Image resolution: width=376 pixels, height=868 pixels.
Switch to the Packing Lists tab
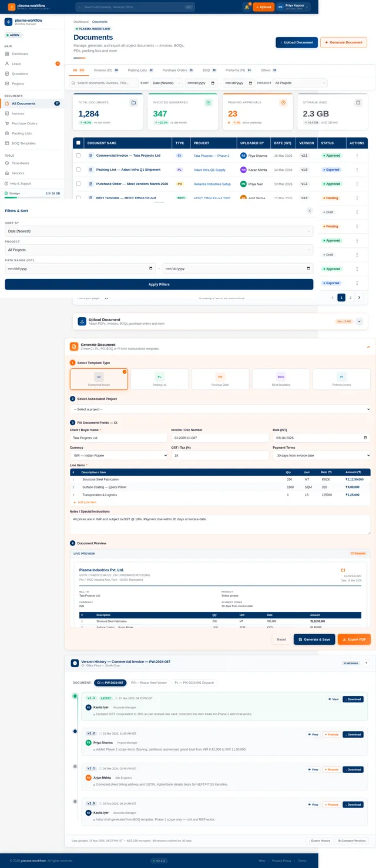140,70
